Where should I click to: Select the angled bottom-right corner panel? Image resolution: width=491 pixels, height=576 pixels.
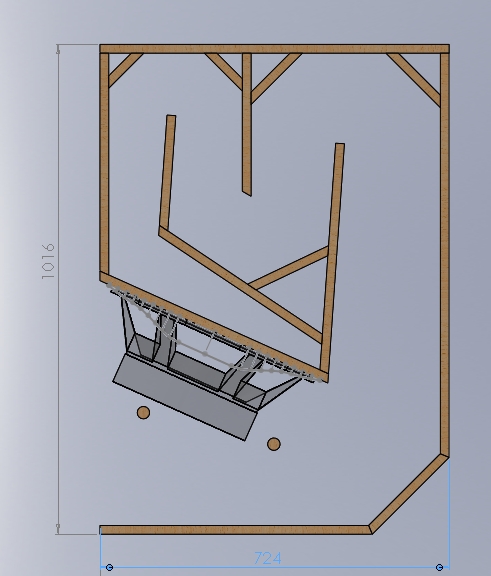click(x=409, y=493)
